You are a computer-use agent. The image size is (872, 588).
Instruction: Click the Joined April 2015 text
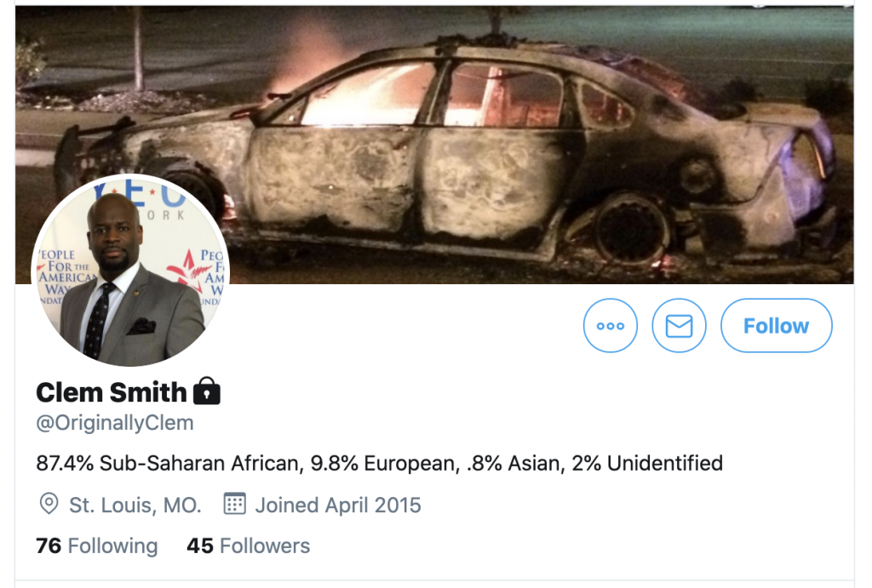338,505
